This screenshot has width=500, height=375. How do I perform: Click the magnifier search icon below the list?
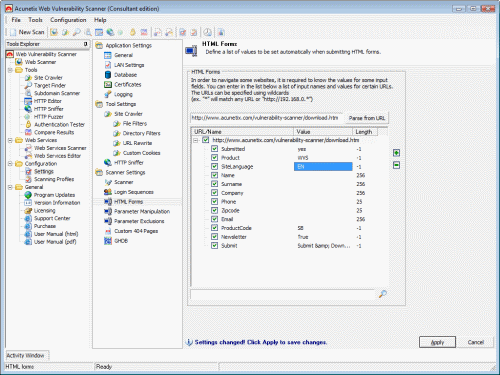click(383, 294)
